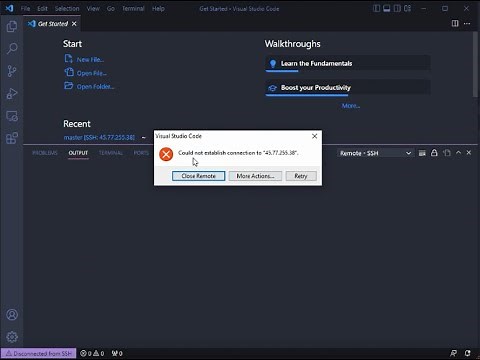This screenshot has height=360, width=480.
Task: Open Boost your Productivity walkthrough
Action: (348, 88)
